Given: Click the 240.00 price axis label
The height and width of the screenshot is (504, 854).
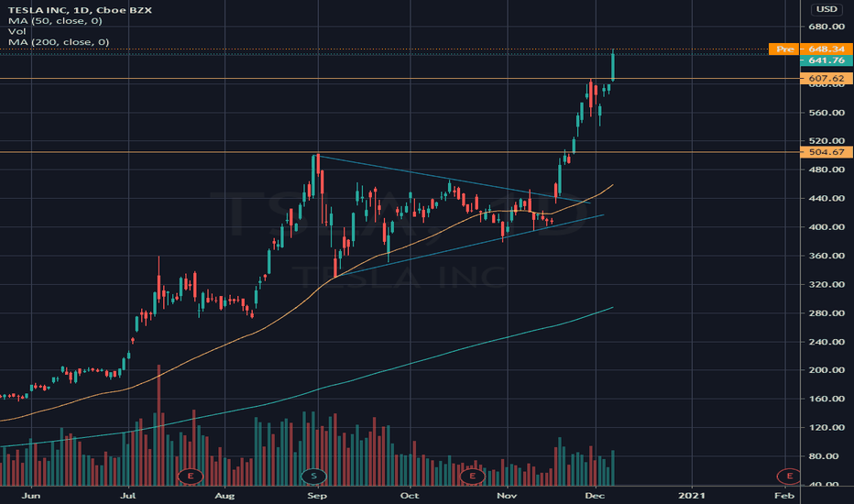Looking at the screenshot, I should tap(827, 342).
